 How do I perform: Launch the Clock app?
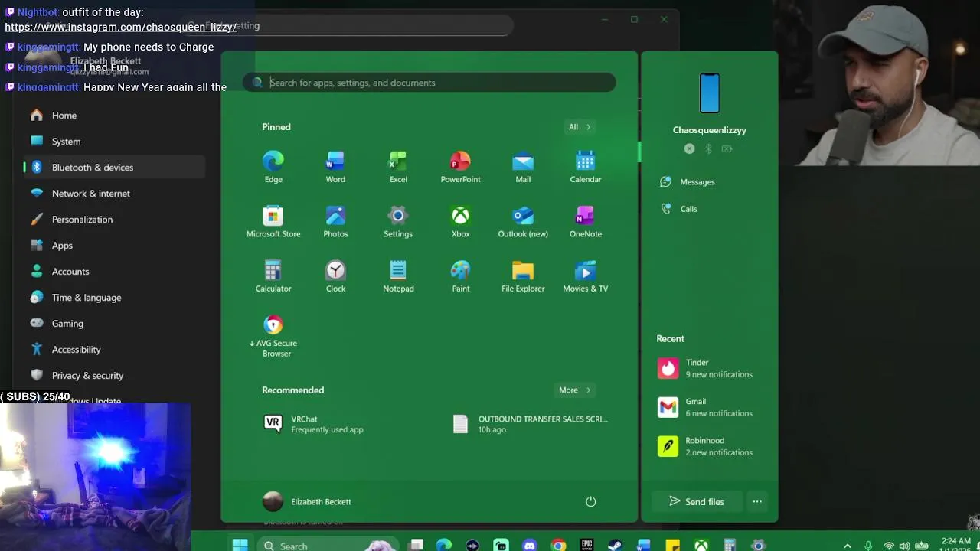pyautogui.click(x=335, y=276)
